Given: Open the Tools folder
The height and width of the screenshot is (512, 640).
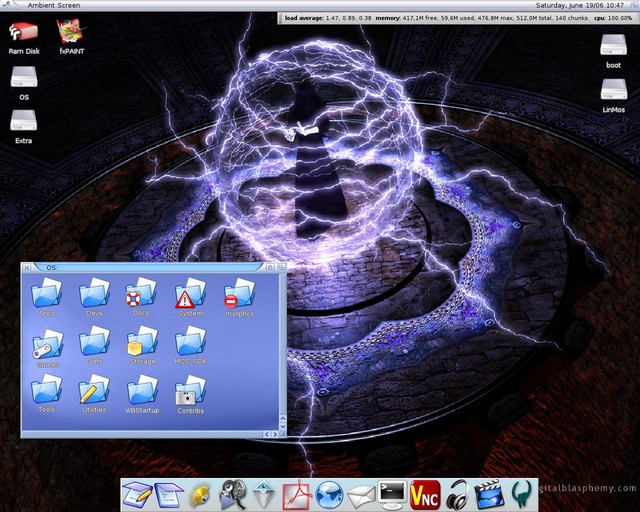Looking at the screenshot, I should 47,394.
